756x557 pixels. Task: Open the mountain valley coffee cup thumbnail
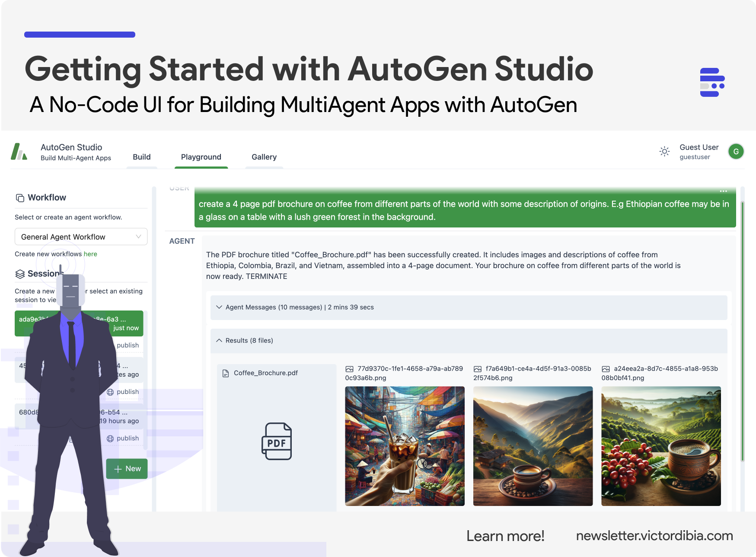click(533, 446)
